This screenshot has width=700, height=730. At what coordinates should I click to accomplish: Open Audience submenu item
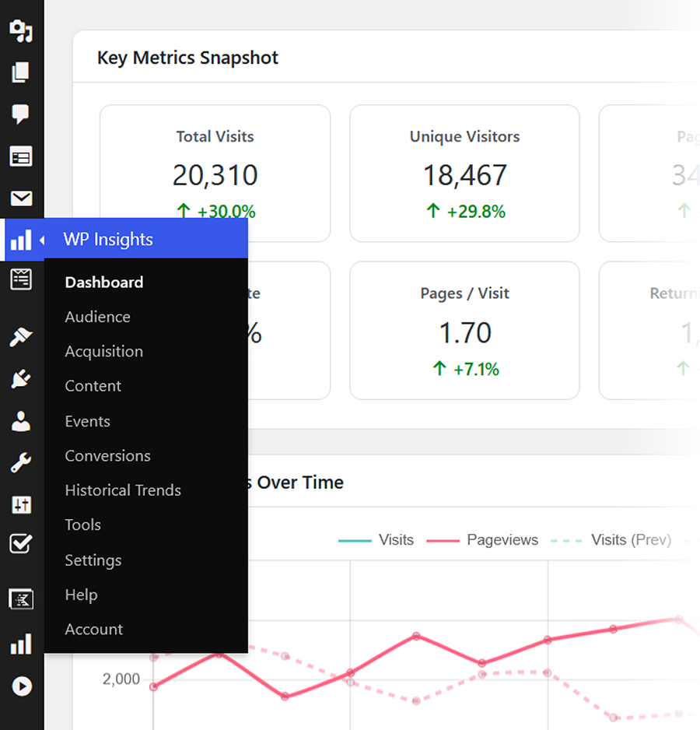tap(98, 317)
